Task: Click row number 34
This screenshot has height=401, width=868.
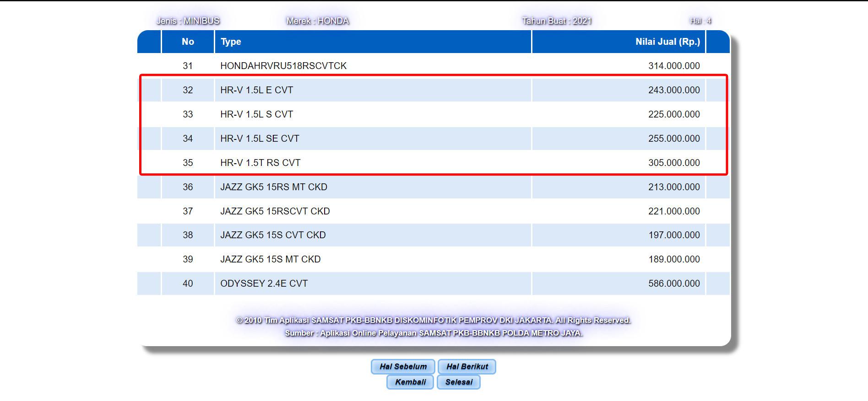Action: [x=188, y=139]
